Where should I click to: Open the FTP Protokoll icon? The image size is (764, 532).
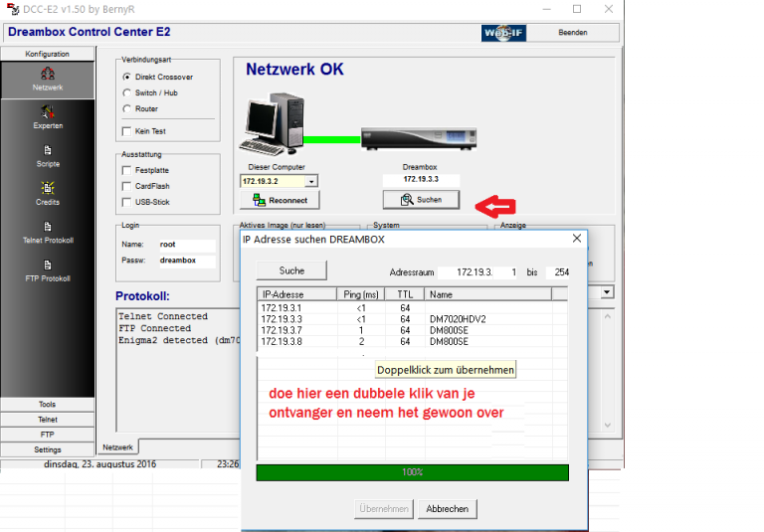pos(47,268)
